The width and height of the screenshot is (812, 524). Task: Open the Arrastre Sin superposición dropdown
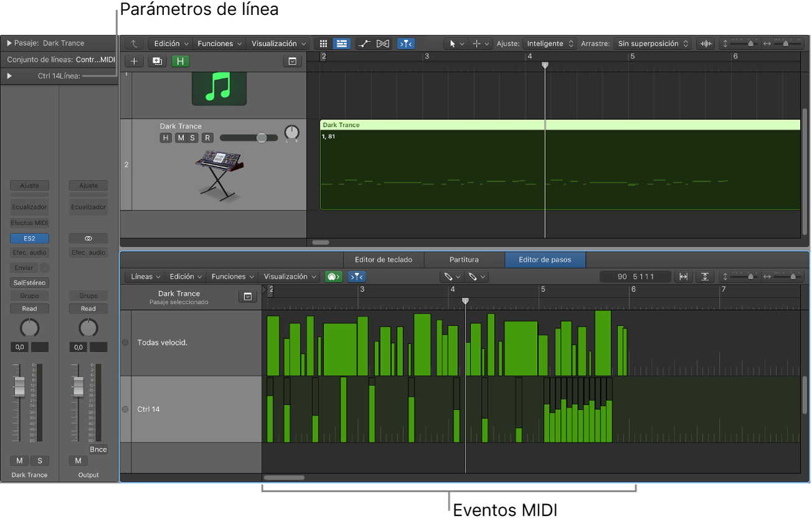[x=652, y=44]
